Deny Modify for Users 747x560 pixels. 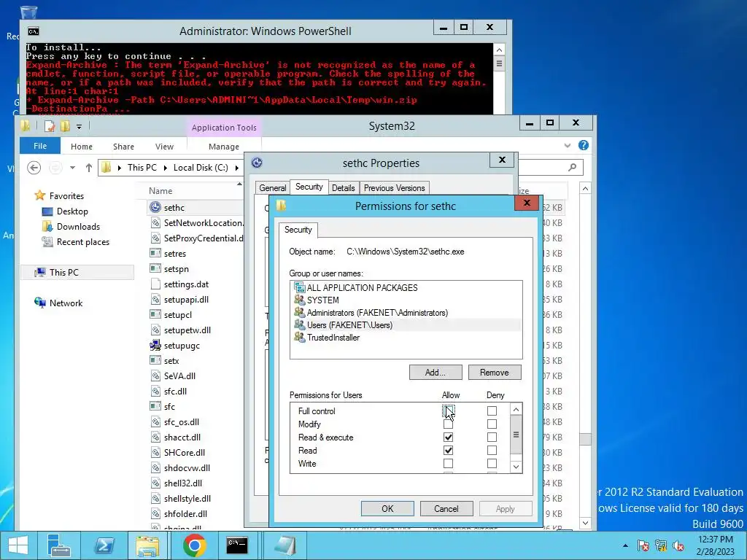492,424
